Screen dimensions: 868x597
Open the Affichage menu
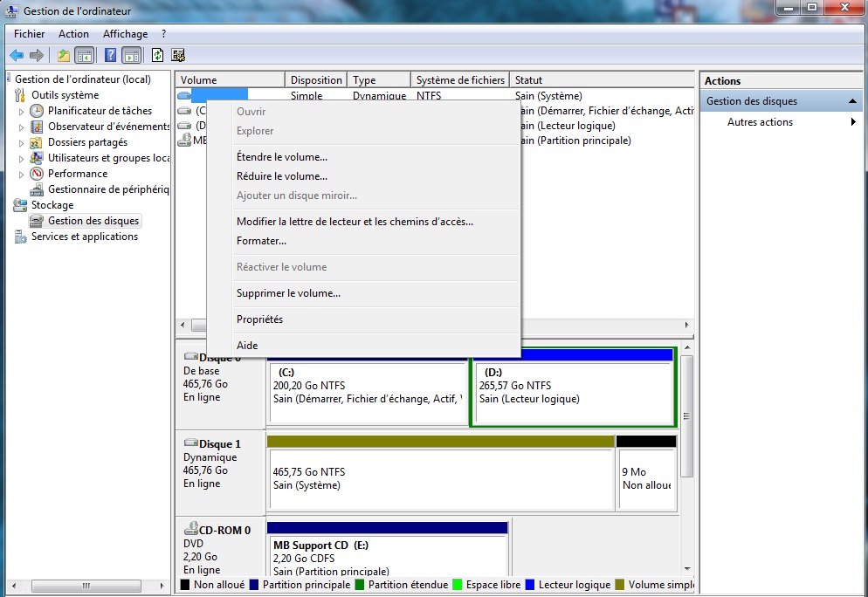point(125,34)
